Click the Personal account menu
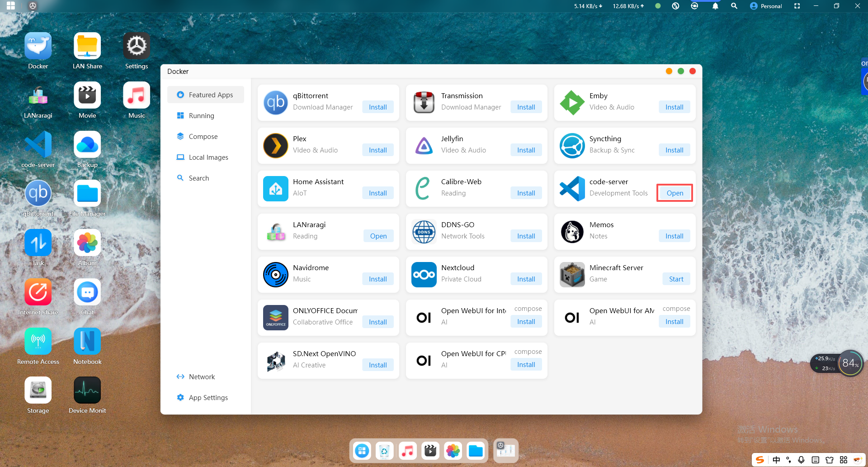This screenshot has height=467, width=868. pos(766,6)
